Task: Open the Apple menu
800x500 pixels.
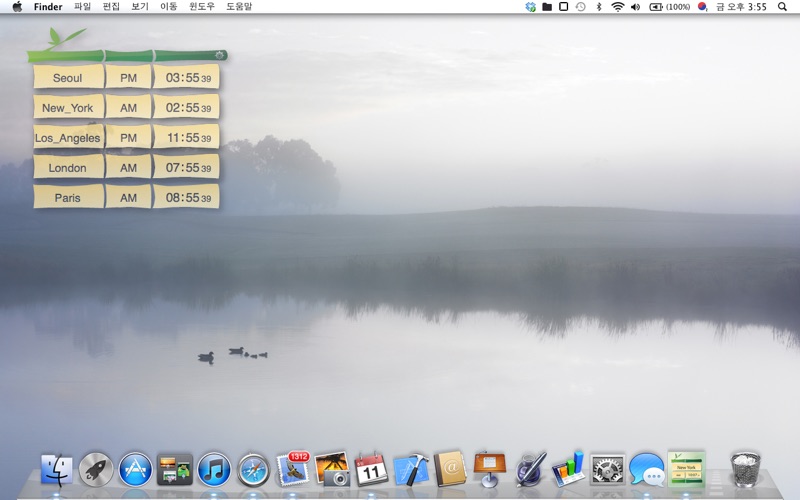Action: coord(17,7)
